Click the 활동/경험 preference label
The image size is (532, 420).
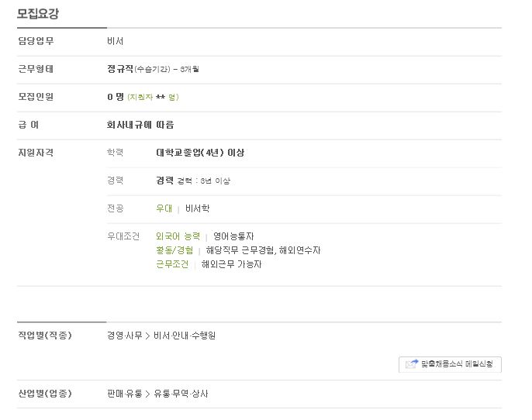(x=174, y=250)
